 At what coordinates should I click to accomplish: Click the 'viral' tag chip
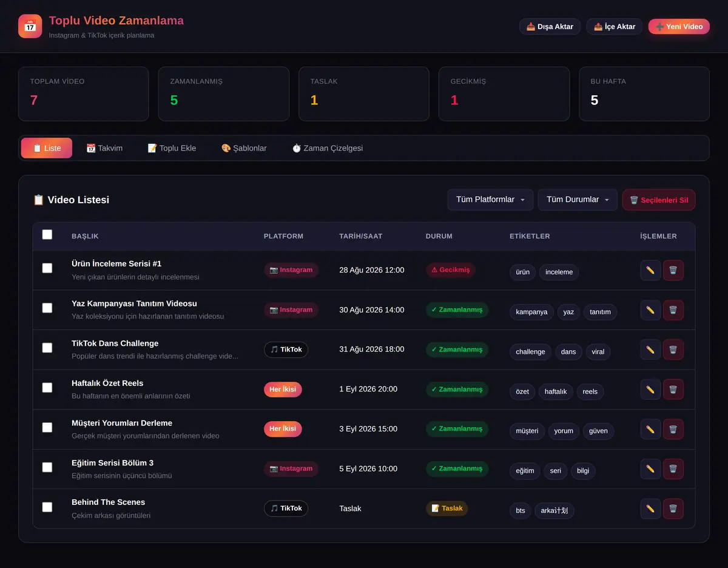coord(598,352)
